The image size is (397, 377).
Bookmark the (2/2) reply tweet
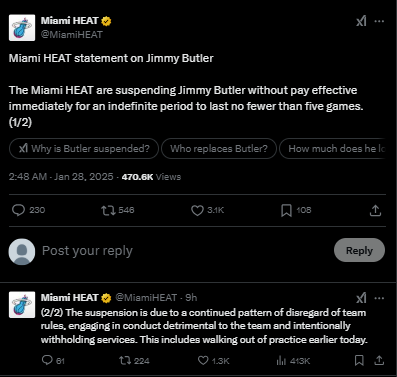click(x=359, y=360)
